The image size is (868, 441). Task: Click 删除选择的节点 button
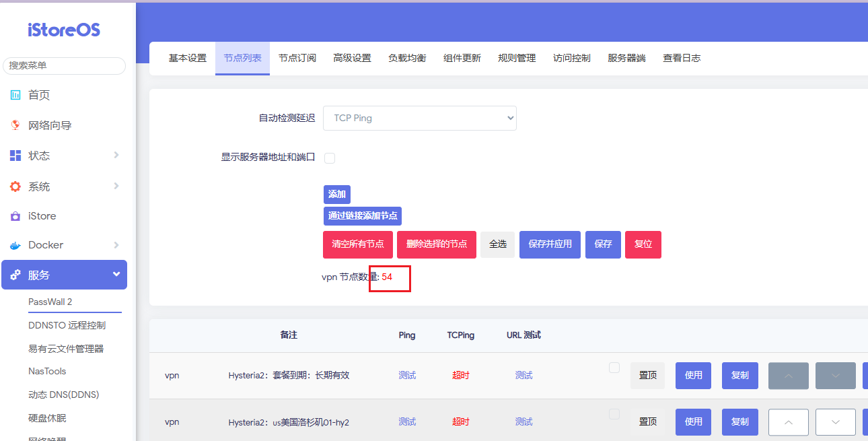pos(437,244)
